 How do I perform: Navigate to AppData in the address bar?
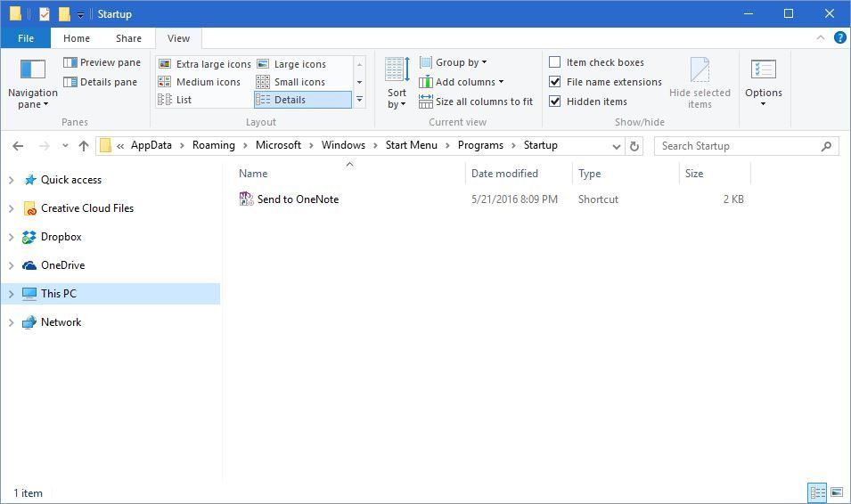(x=151, y=145)
